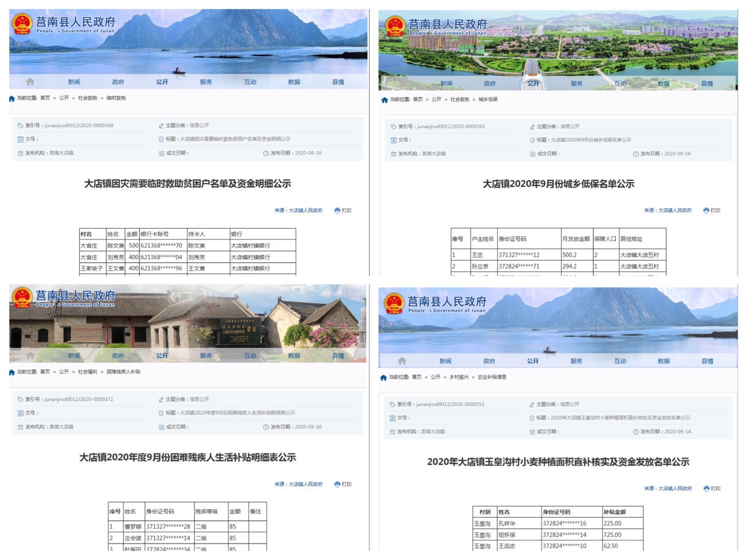Click the 乡村振兴 breadcrumb link

(459, 377)
